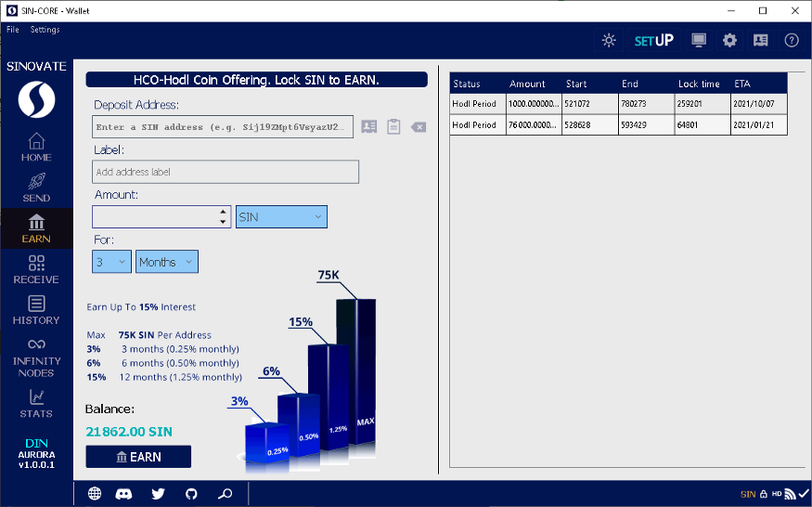This screenshot has width=812, height=507.
Task: Sort table by ETA column header
Action: tap(759, 84)
